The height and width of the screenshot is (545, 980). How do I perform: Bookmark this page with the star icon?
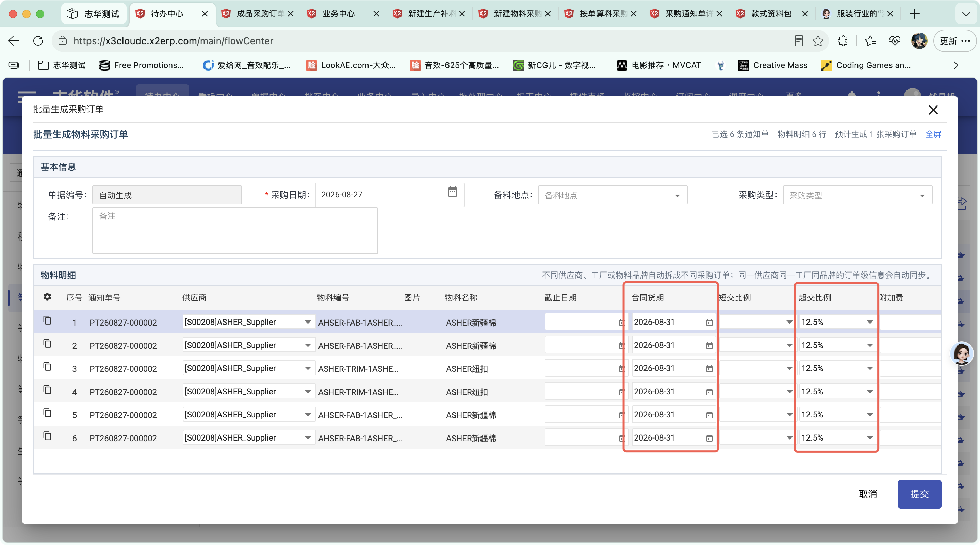818,41
